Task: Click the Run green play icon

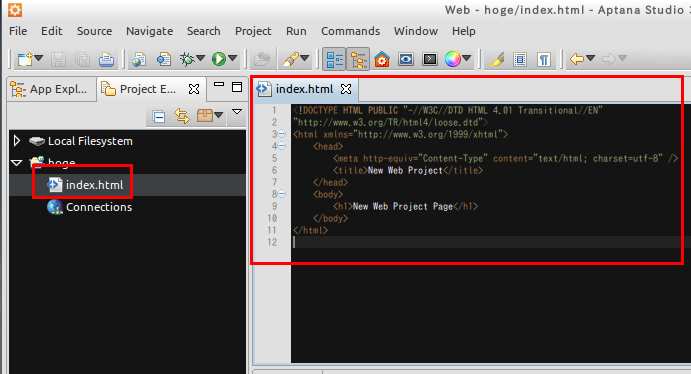Action: pyautogui.click(x=219, y=59)
